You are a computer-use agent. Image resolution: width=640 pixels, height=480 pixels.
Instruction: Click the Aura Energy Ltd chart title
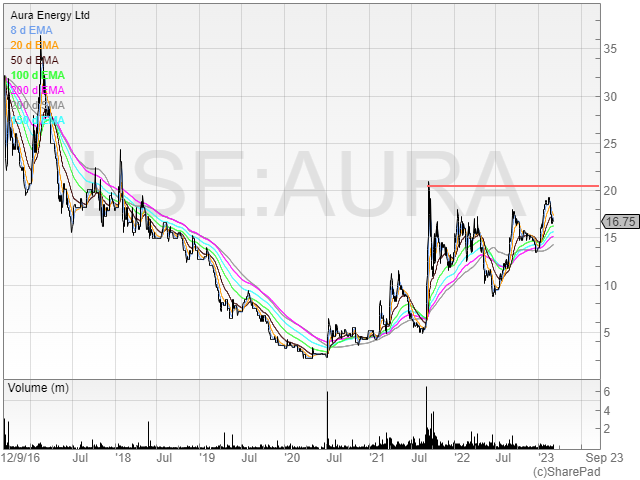click(x=50, y=16)
